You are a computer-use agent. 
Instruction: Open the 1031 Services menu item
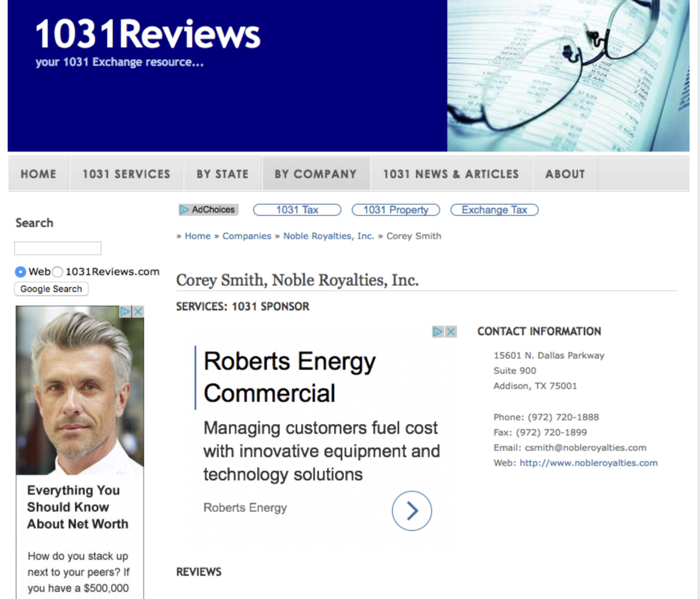(126, 174)
